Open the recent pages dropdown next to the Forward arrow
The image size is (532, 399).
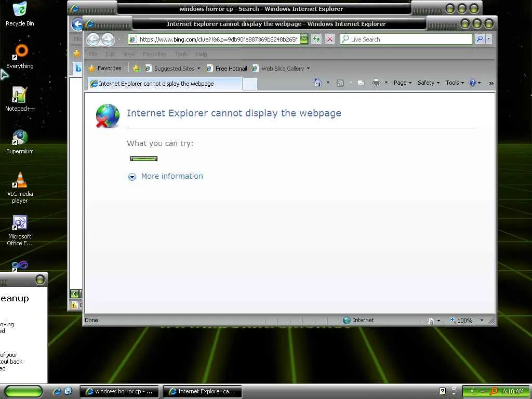point(119,39)
